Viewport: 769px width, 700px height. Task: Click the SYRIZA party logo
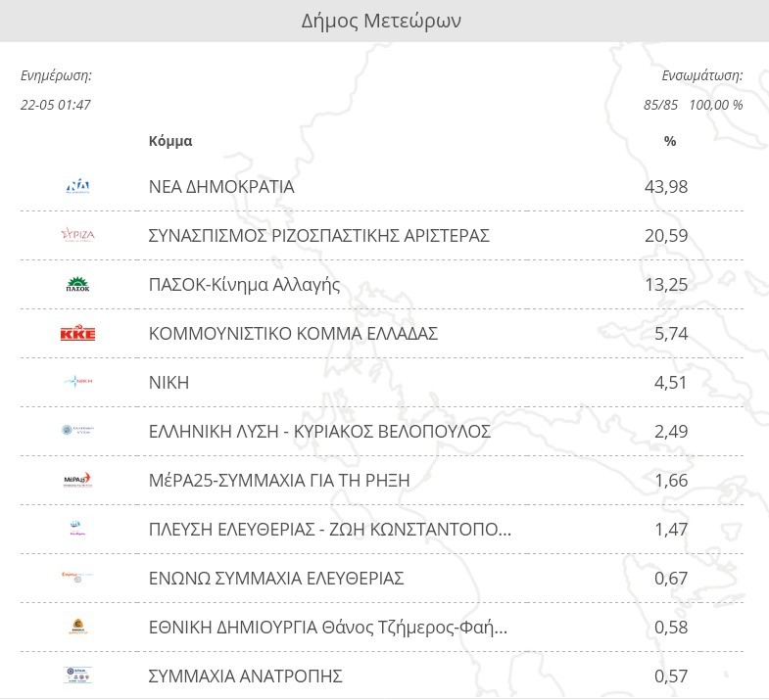pyautogui.click(x=77, y=235)
